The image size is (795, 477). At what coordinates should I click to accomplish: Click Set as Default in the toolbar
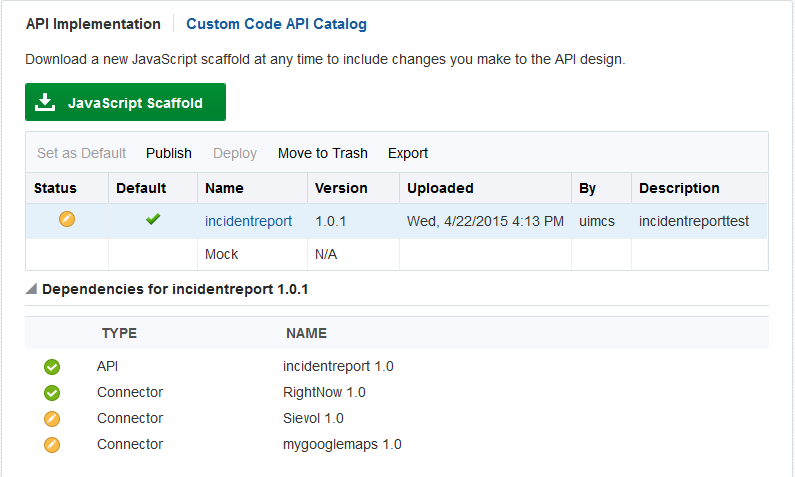point(81,153)
